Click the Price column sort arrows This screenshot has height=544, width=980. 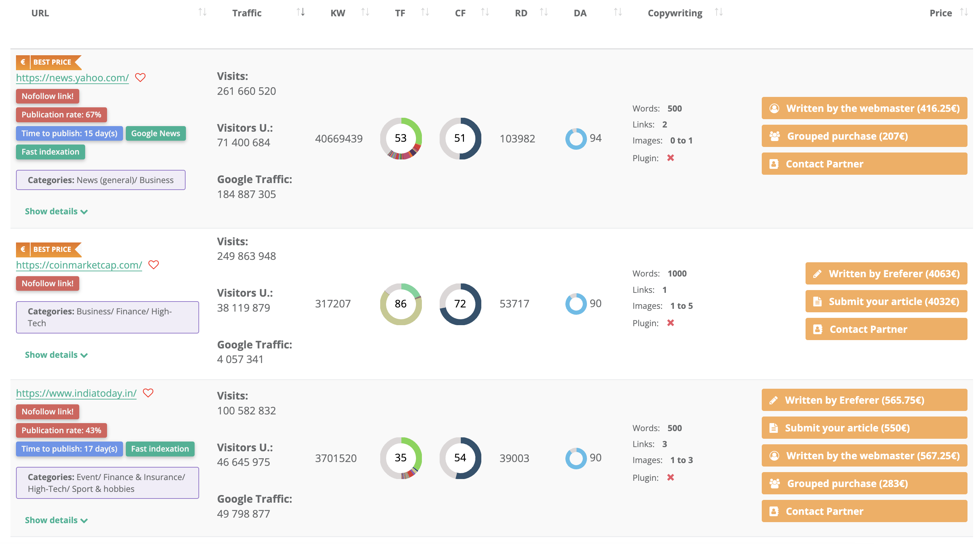click(964, 12)
